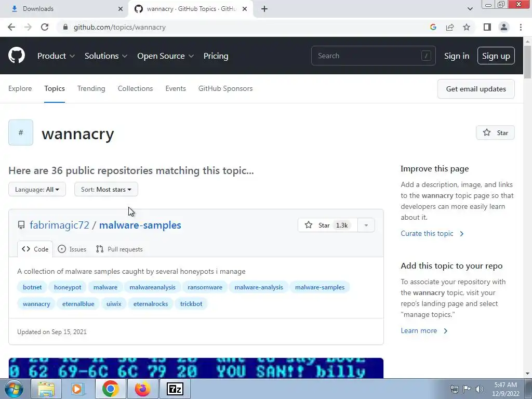
Task: Open the Sort: Most stars dropdown
Action: 106,189
